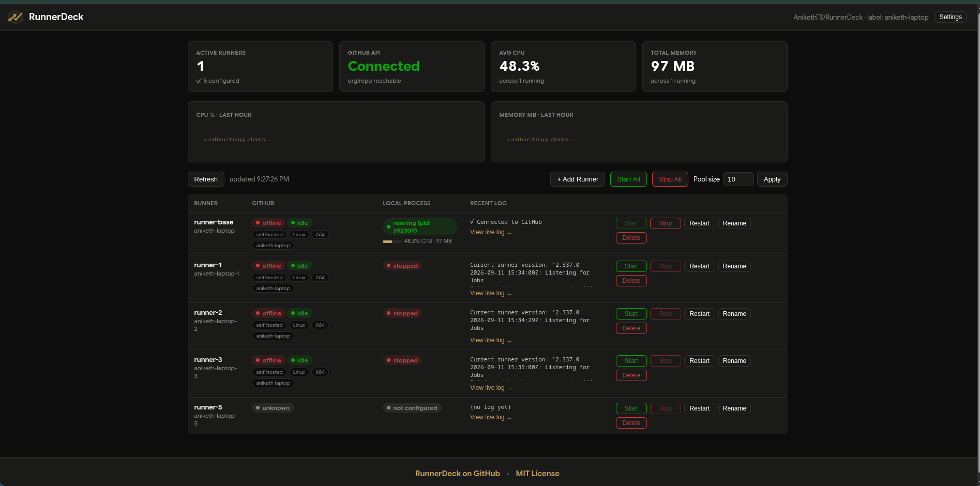Restart the runner-2 runner
The width and height of the screenshot is (980, 486).
[x=699, y=314]
